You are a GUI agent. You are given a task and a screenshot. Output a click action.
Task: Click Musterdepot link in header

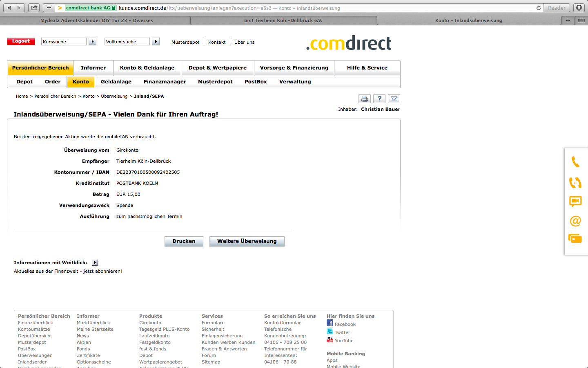[185, 42]
